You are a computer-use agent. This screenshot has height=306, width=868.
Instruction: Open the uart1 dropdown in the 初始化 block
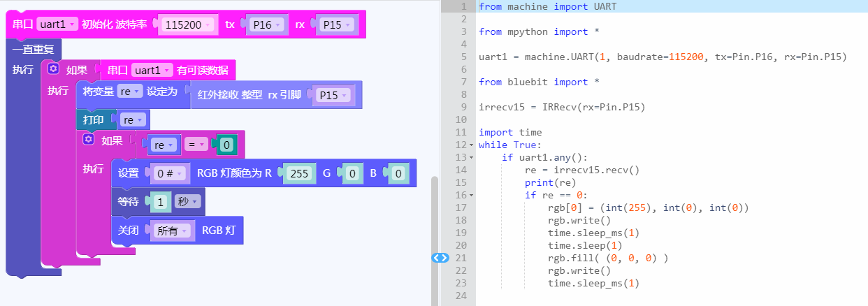56,24
